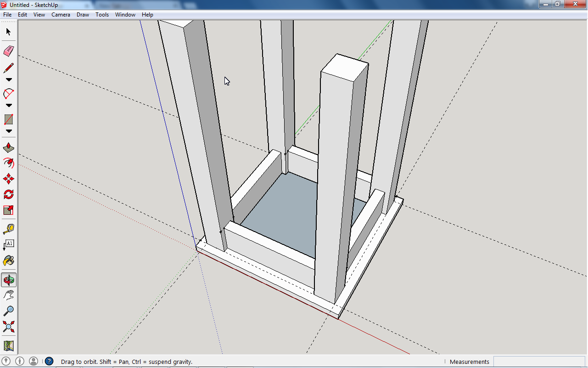Choose the Move tool with red arrows
The width and height of the screenshot is (588, 368).
coord(9,179)
